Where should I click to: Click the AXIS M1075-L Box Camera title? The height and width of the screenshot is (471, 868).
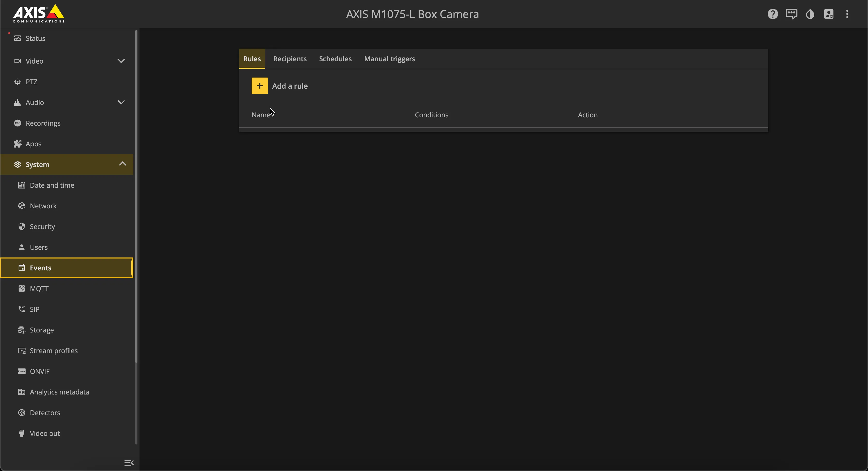tap(412, 14)
